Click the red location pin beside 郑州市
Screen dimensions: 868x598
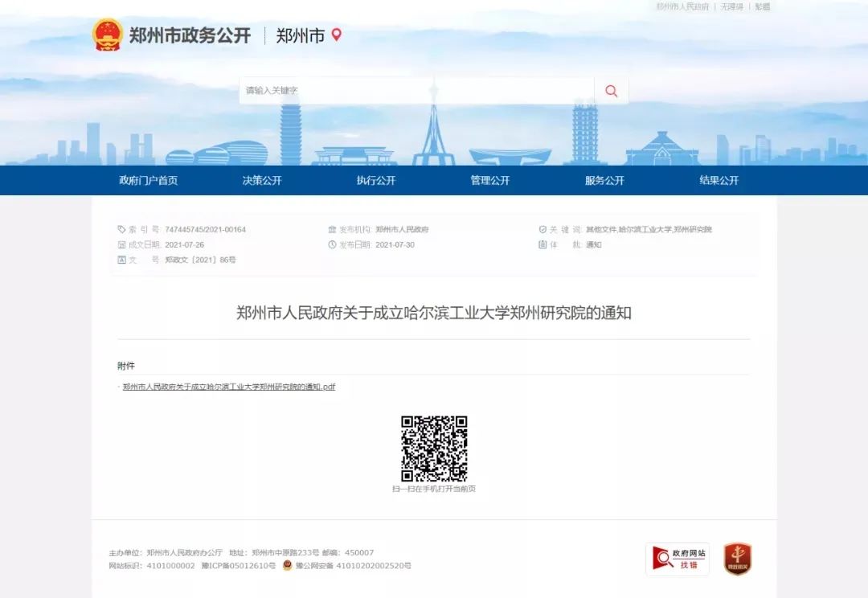pyautogui.click(x=336, y=35)
